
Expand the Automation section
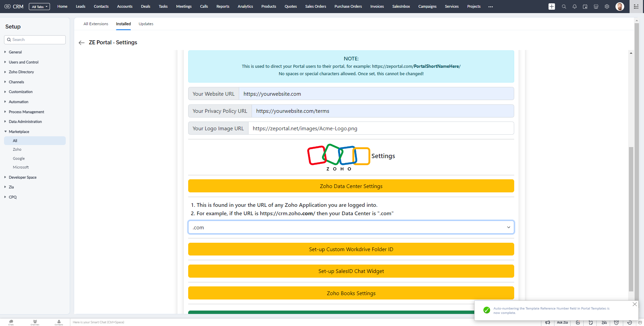(x=18, y=102)
